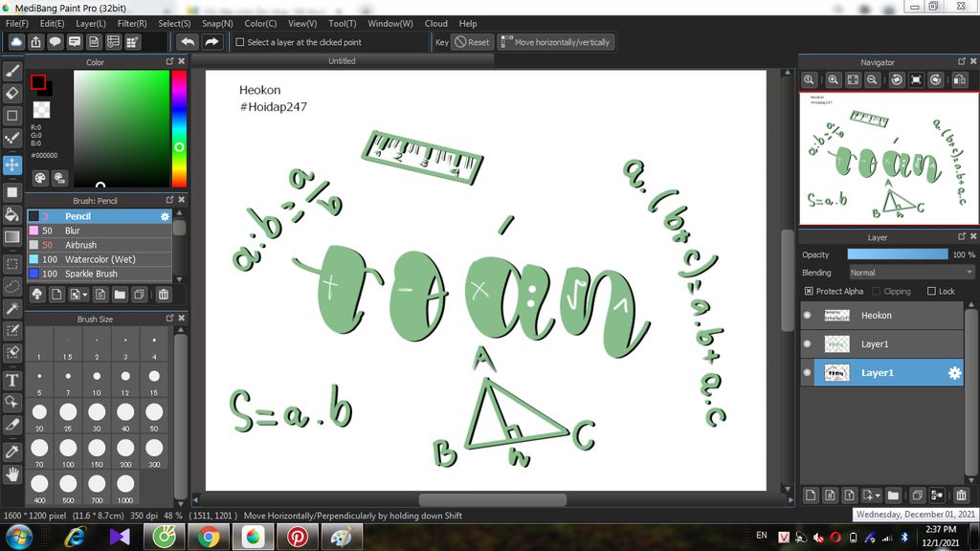980x551 pixels.
Task: Choose brush size 15
Action: (154, 381)
